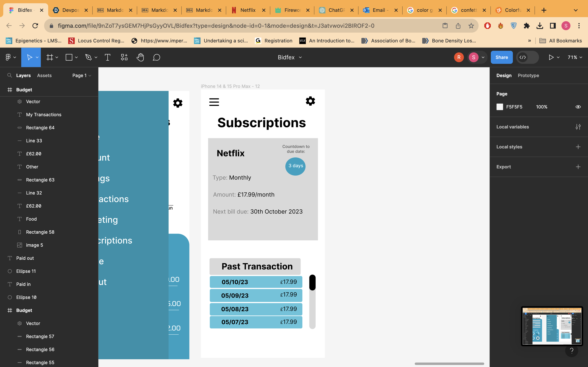The height and width of the screenshot is (367, 588).
Task: Select the Pen tool
Action: tap(88, 57)
